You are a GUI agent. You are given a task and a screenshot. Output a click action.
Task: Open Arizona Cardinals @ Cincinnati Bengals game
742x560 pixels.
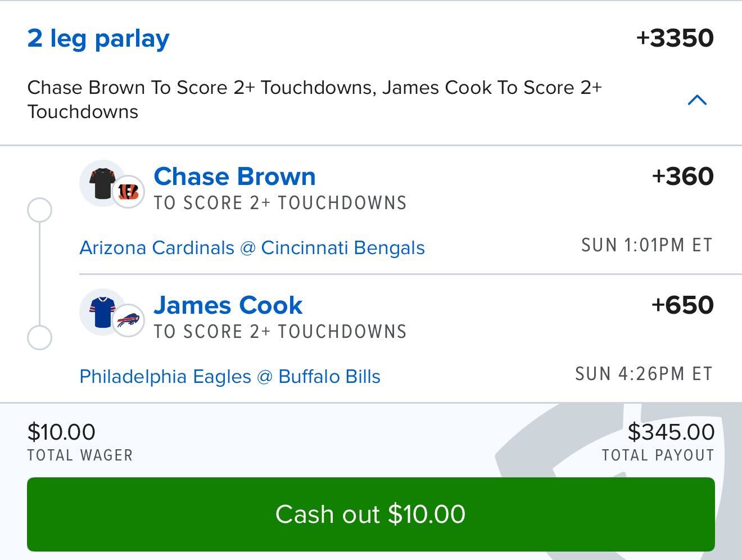click(252, 248)
